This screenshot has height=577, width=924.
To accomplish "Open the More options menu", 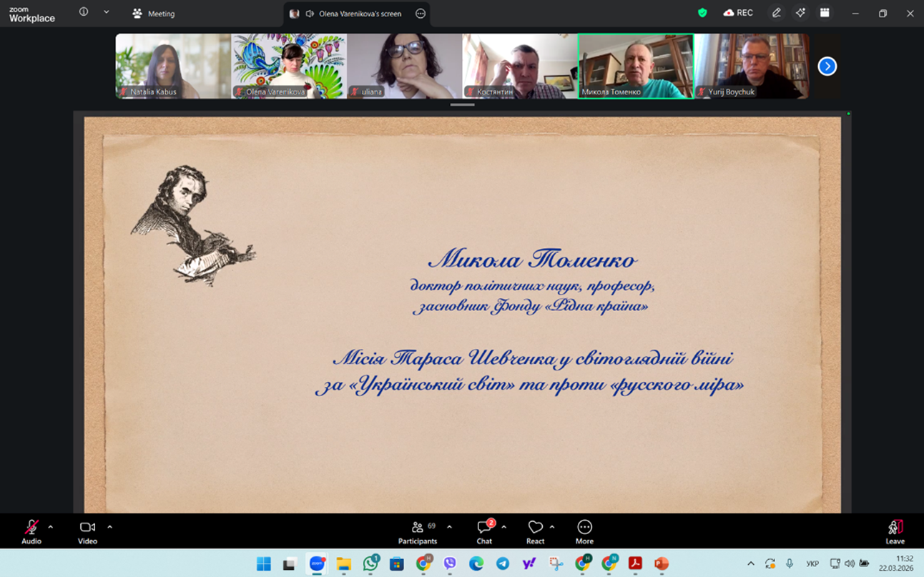I will coord(584,531).
